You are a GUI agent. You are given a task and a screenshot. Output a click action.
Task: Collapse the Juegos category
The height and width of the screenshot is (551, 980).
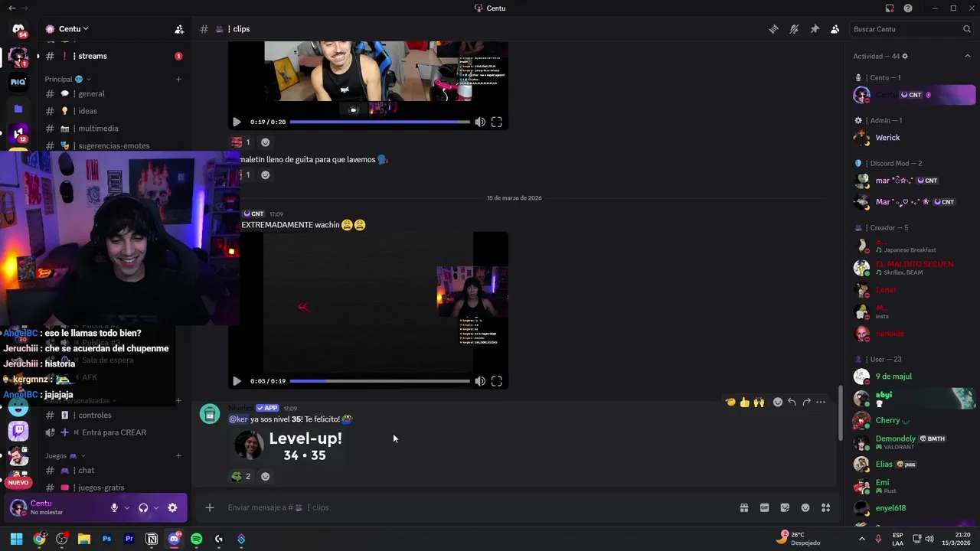64,455
